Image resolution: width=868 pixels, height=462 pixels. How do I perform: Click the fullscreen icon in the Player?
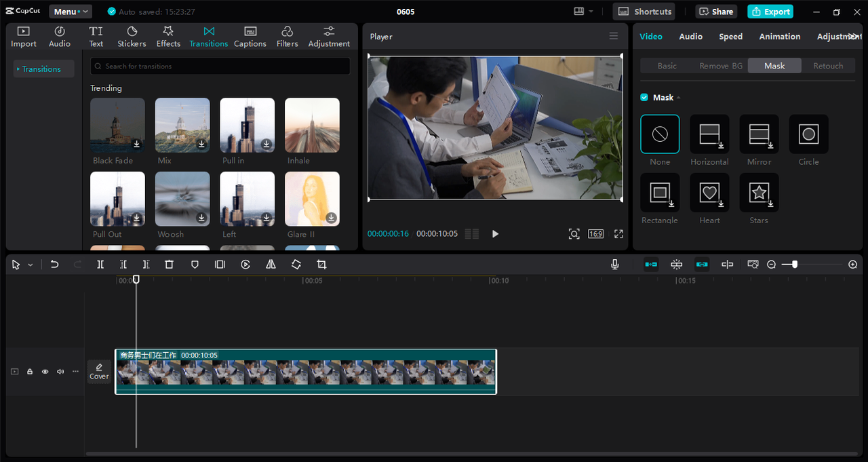pyautogui.click(x=618, y=233)
